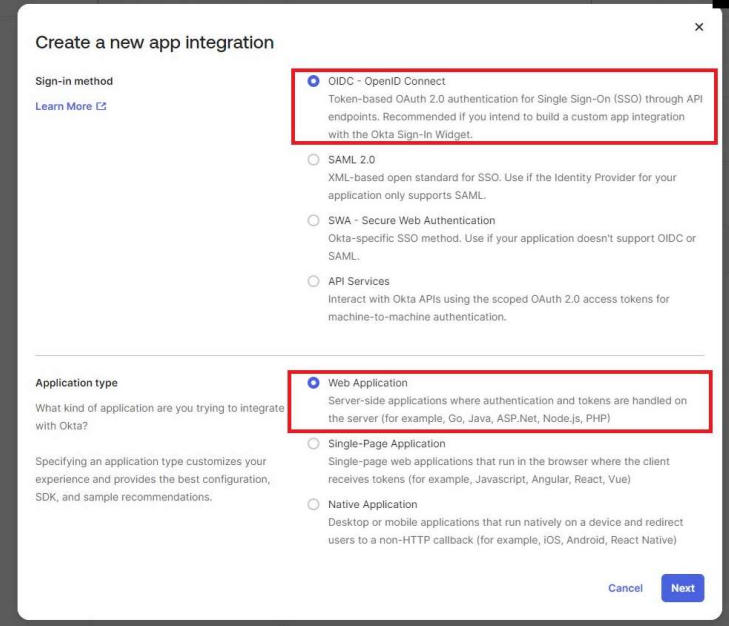Choose the Single-Page Application radio button
Screen dimensions: 729x626
(x=314, y=444)
